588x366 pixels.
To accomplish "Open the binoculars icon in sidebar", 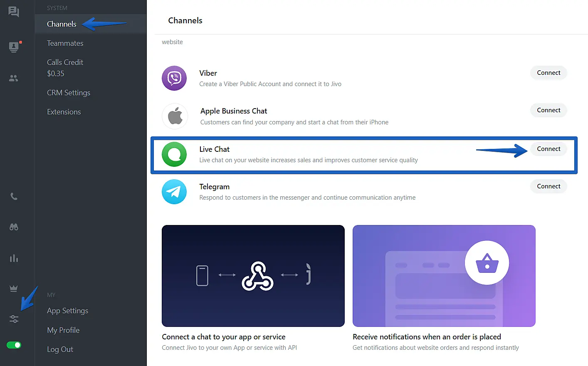I will (x=14, y=227).
